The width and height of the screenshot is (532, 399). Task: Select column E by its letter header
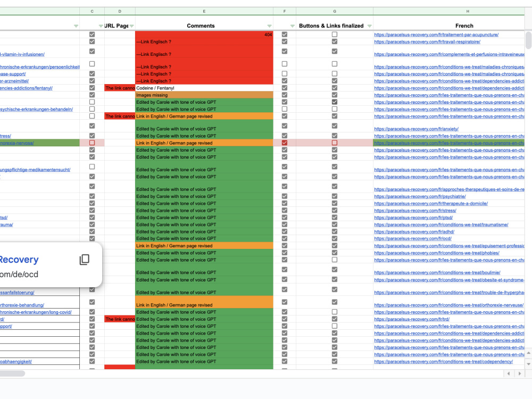pyautogui.click(x=204, y=11)
